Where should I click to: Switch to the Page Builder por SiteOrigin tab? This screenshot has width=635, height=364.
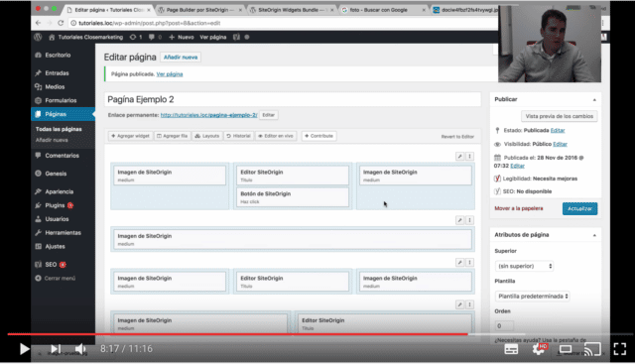199,10
